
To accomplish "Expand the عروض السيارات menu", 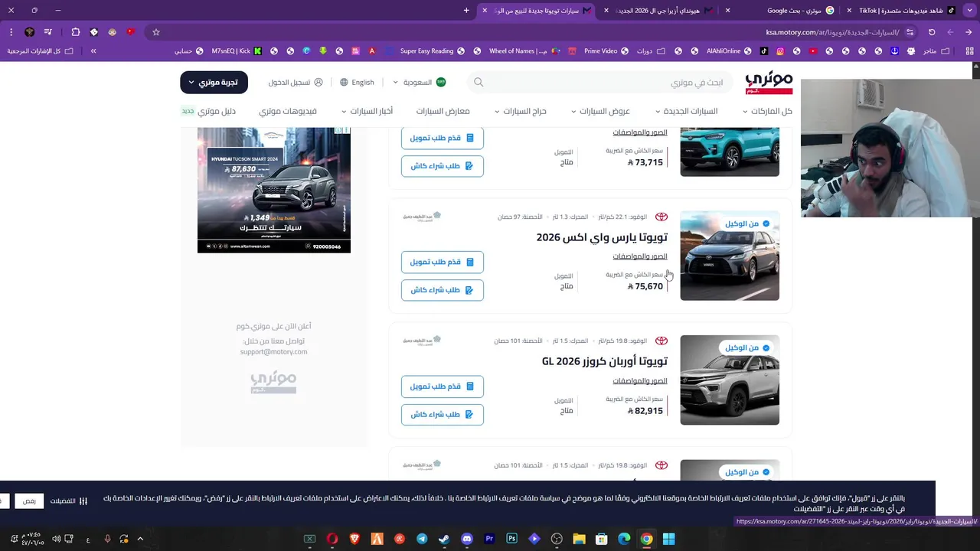I will [x=600, y=111].
